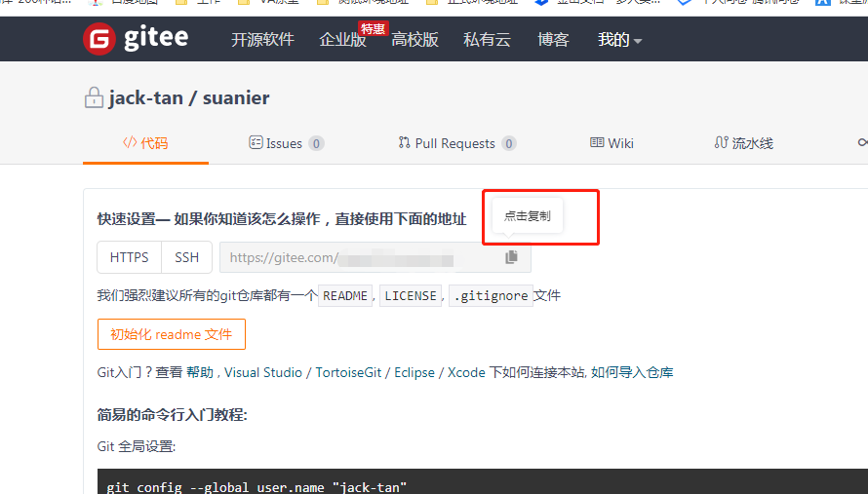
Task: Open the TortoiseGit link
Action: [348, 372]
